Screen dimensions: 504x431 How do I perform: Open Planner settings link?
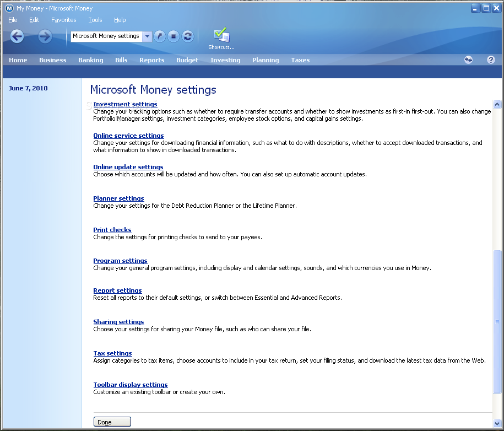[118, 198]
